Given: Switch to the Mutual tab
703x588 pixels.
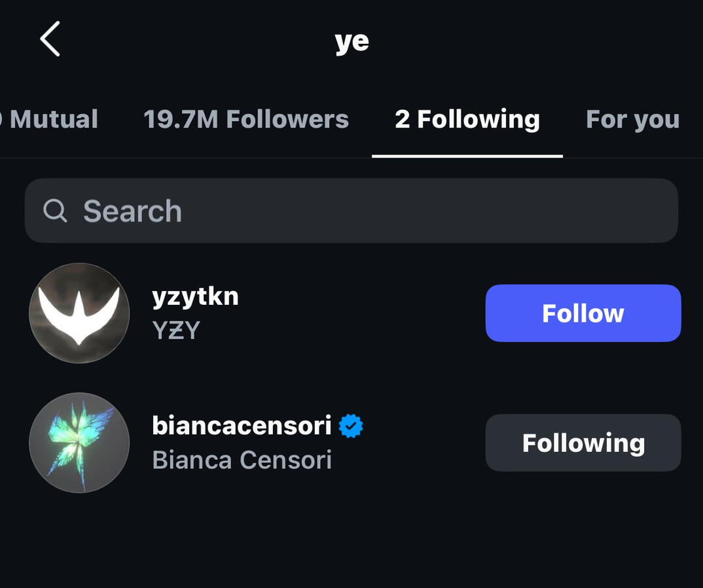Looking at the screenshot, I should point(52,119).
